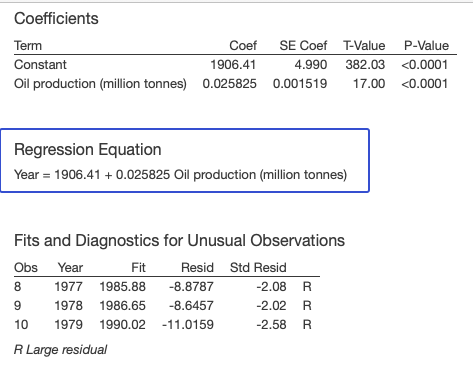Select the T-Value column header
Screen dimensions: 473x371
[x=364, y=46]
